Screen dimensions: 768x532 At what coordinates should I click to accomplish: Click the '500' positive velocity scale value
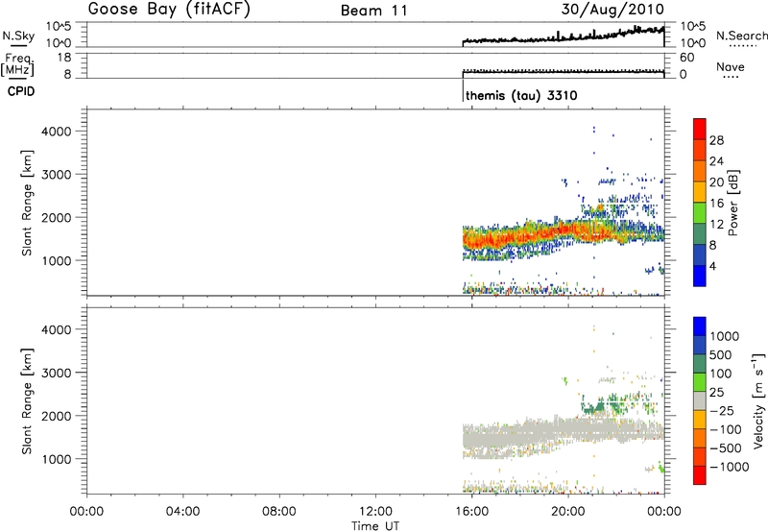point(722,354)
